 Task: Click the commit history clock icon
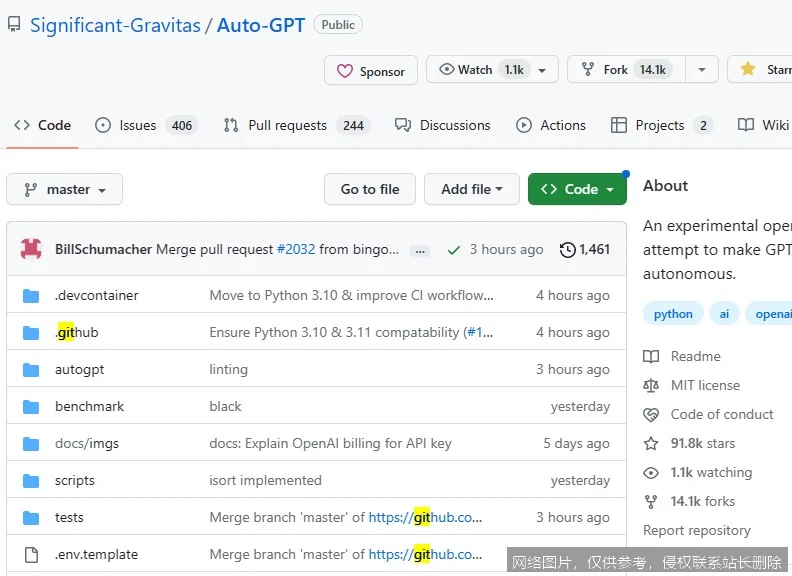pyautogui.click(x=568, y=250)
